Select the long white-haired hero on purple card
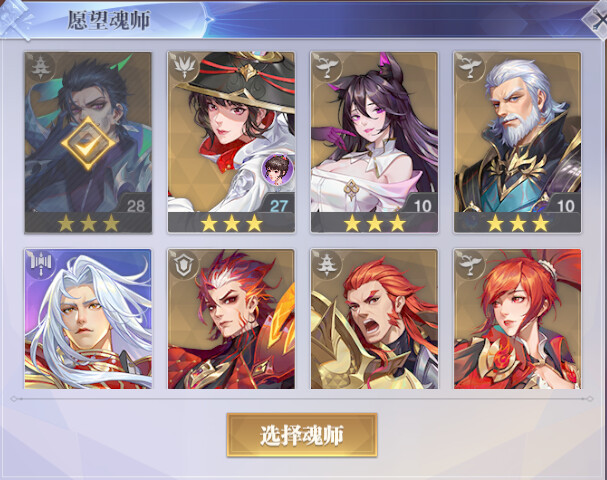The height and width of the screenshot is (480, 607). click(88, 319)
